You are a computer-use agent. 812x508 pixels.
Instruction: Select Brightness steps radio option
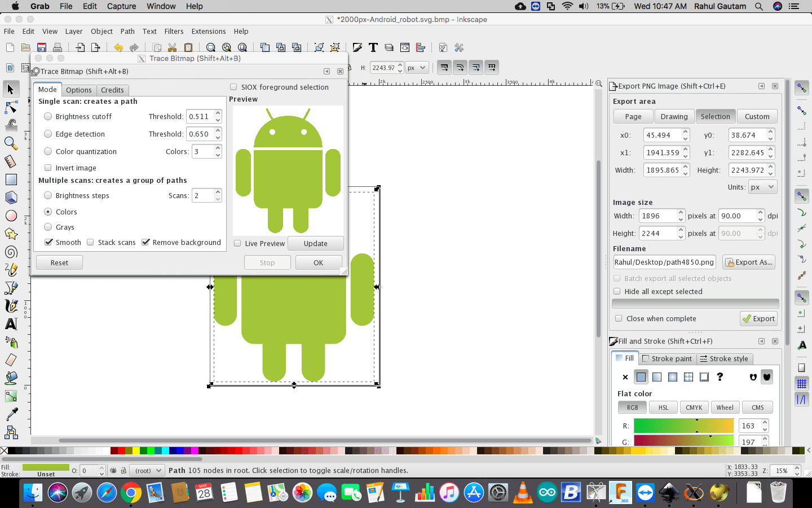coord(48,195)
